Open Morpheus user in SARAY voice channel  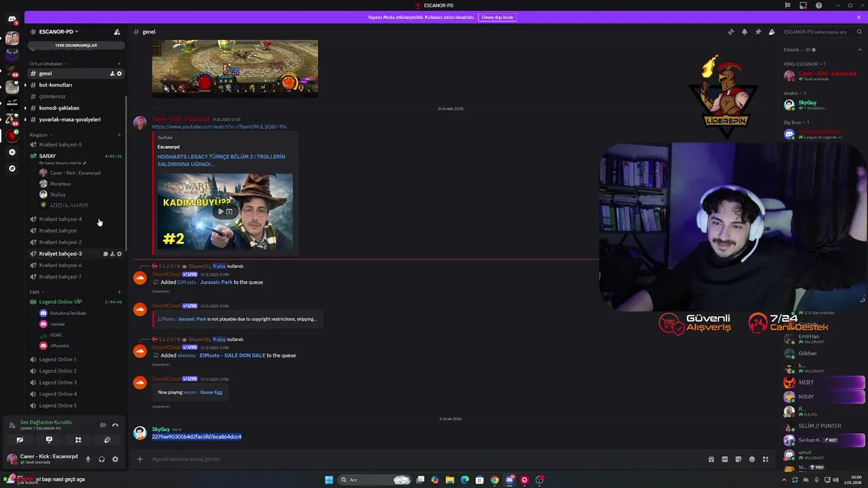[60, 184]
